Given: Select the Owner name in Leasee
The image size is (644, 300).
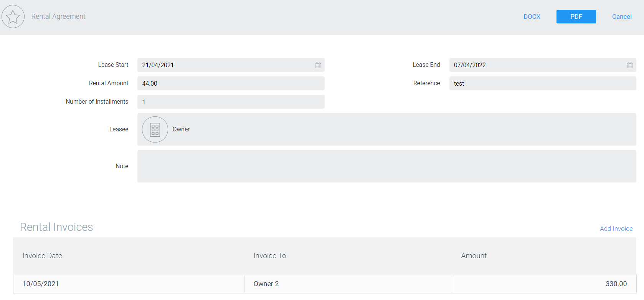Looking at the screenshot, I should point(181,129).
